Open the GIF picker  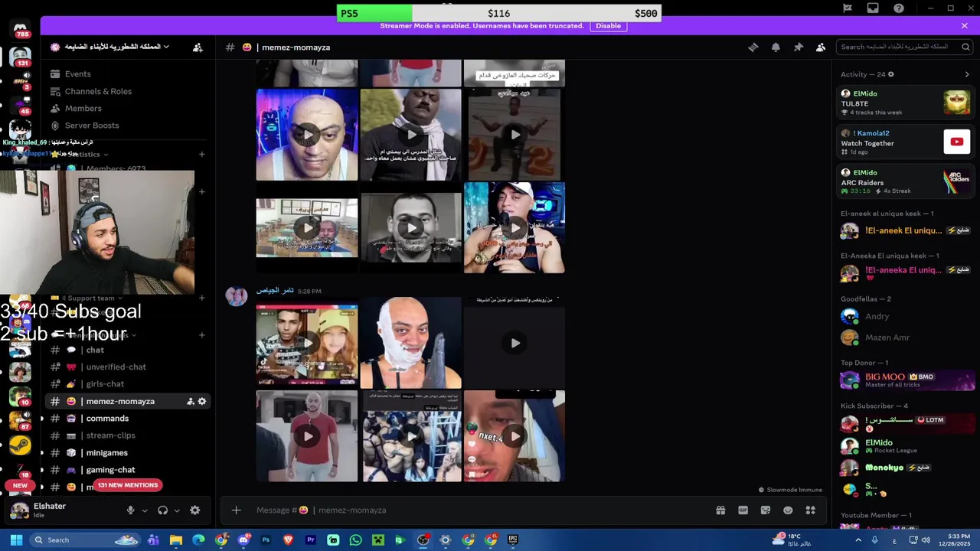[743, 510]
